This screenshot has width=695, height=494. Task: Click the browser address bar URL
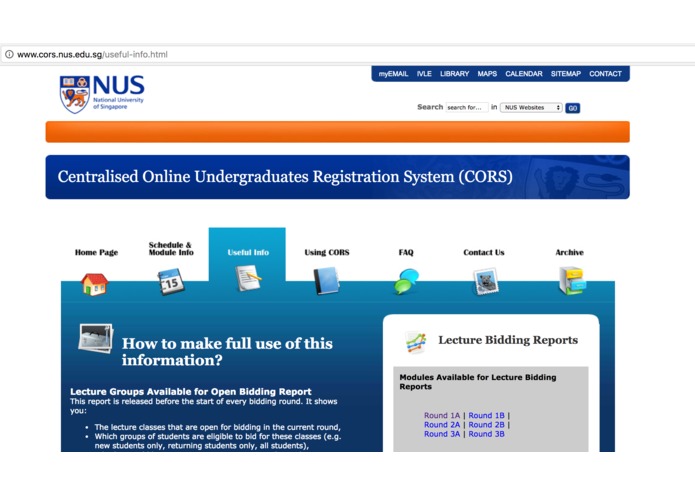pos(92,54)
